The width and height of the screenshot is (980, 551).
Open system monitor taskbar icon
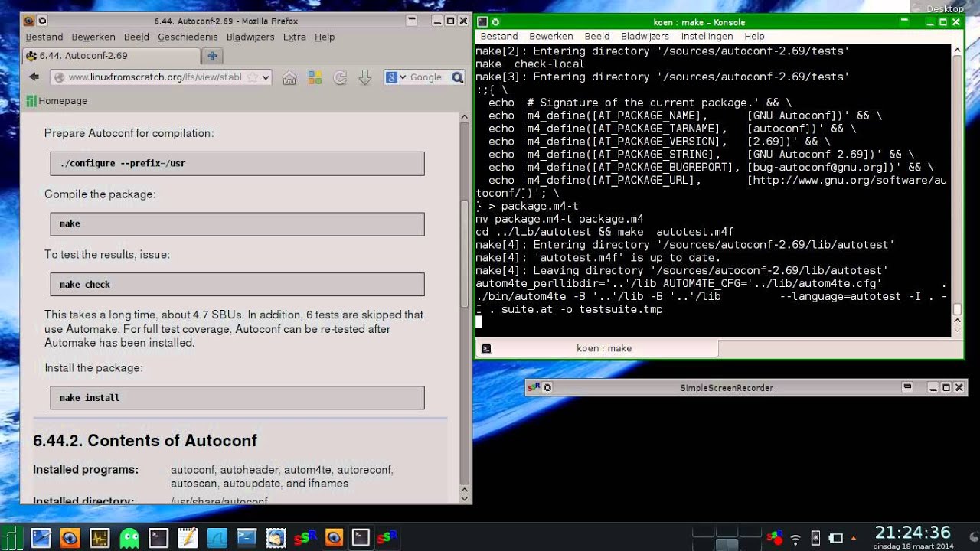(x=100, y=537)
